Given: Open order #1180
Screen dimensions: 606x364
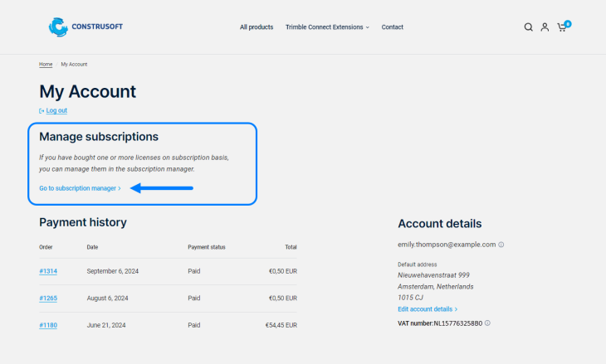Looking at the screenshot, I should pos(48,325).
